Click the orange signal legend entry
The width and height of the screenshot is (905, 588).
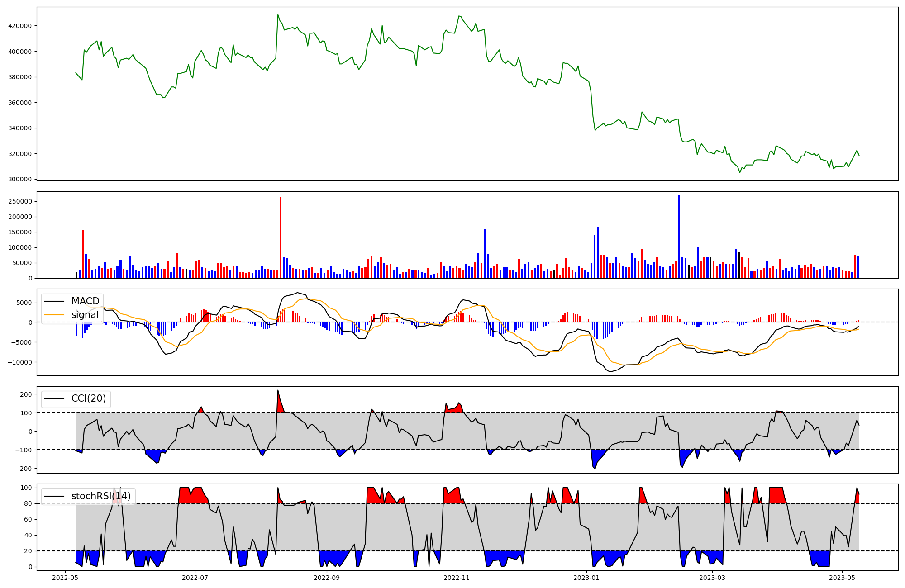(x=85, y=315)
